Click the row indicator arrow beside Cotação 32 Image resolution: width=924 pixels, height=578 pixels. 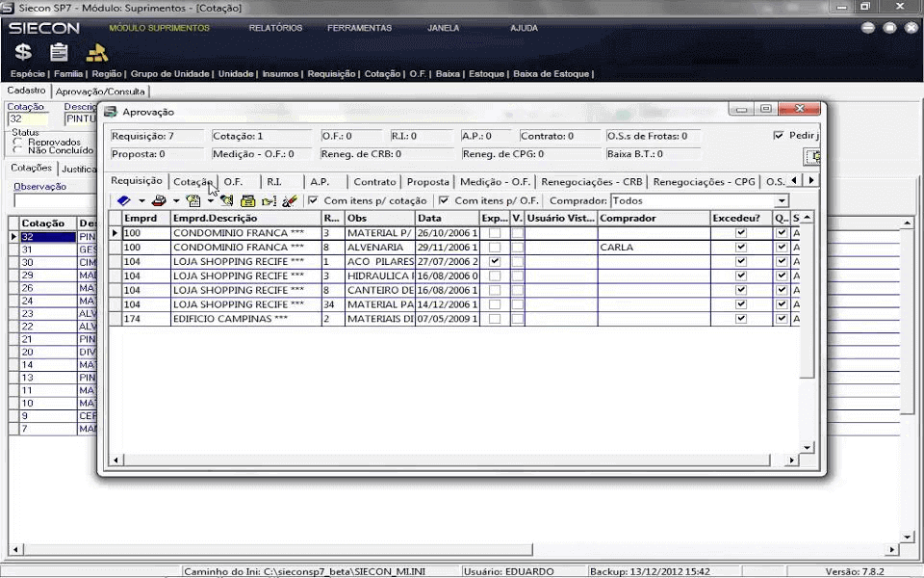tap(13, 237)
